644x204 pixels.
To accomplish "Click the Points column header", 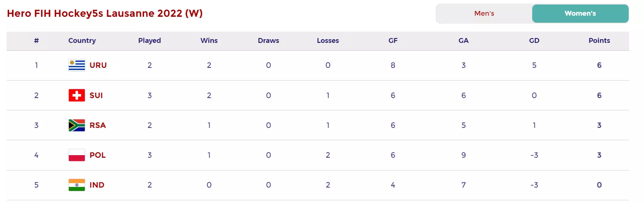I will [599, 41].
